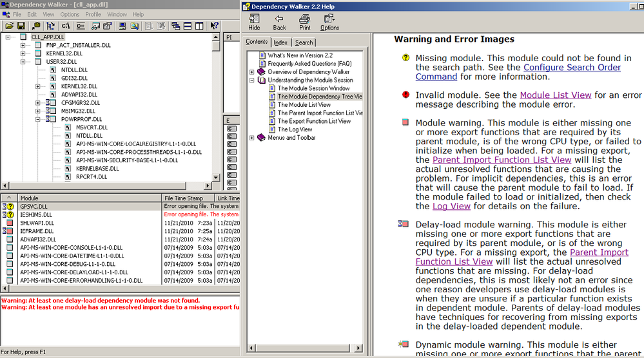Click the context Help arrow-question icon

(x=214, y=26)
